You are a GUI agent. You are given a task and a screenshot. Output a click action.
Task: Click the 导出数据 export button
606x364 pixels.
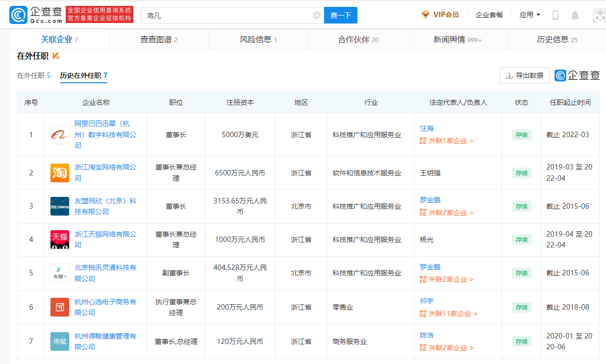pyautogui.click(x=525, y=75)
